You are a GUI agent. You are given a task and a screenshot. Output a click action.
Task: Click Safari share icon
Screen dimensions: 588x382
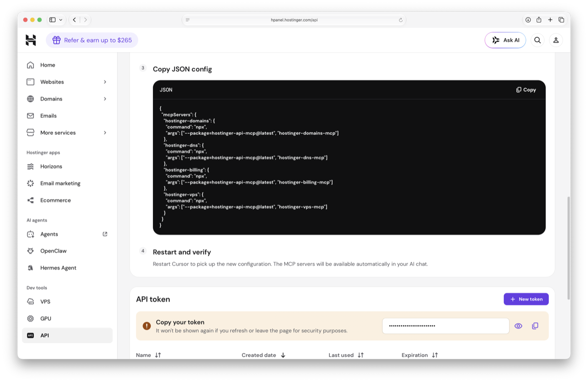click(539, 20)
